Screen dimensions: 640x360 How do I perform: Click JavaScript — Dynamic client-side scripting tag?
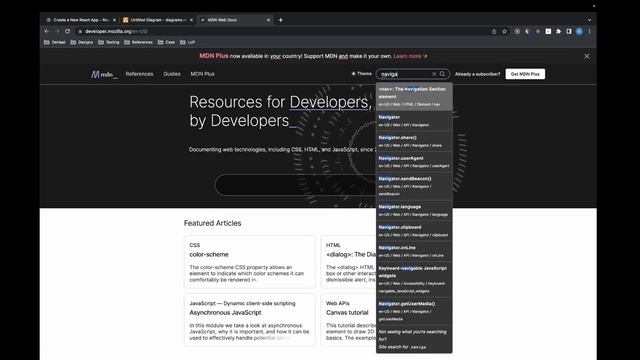tap(242, 303)
